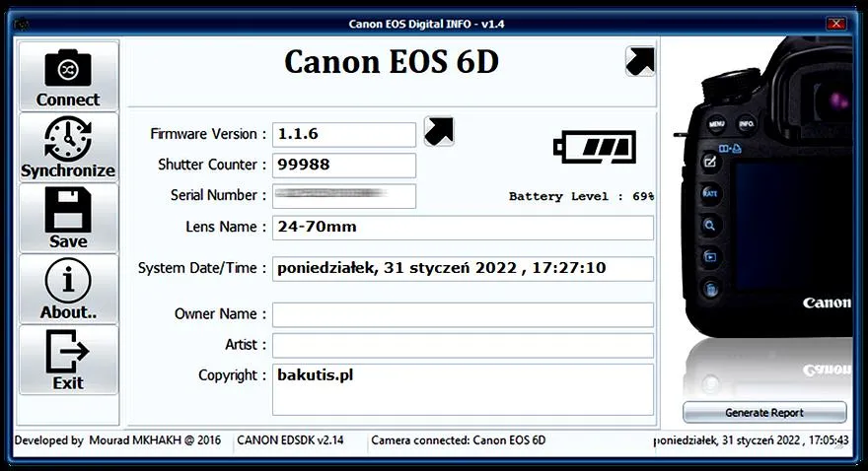Click 'Camera connected: Canon EOS 6D' status
This screenshot has width=868, height=471.
pos(459,440)
